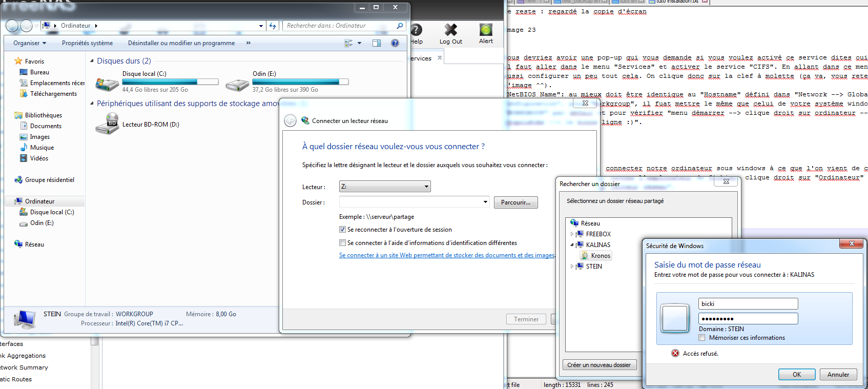
Task: Toggle the preview pane icon
Action: coord(377,43)
